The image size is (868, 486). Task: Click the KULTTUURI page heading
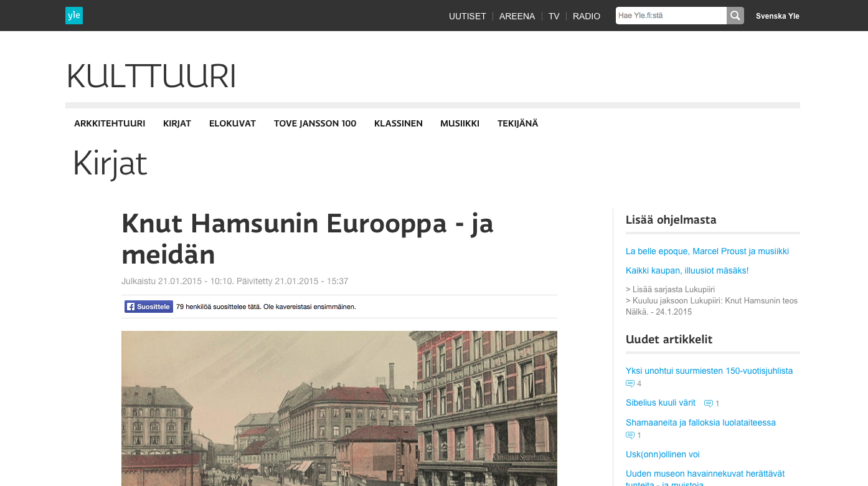(x=151, y=77)
